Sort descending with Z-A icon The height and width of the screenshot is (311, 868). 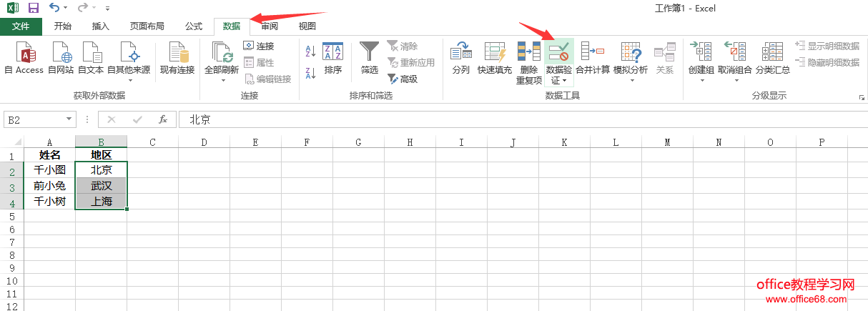311,72
